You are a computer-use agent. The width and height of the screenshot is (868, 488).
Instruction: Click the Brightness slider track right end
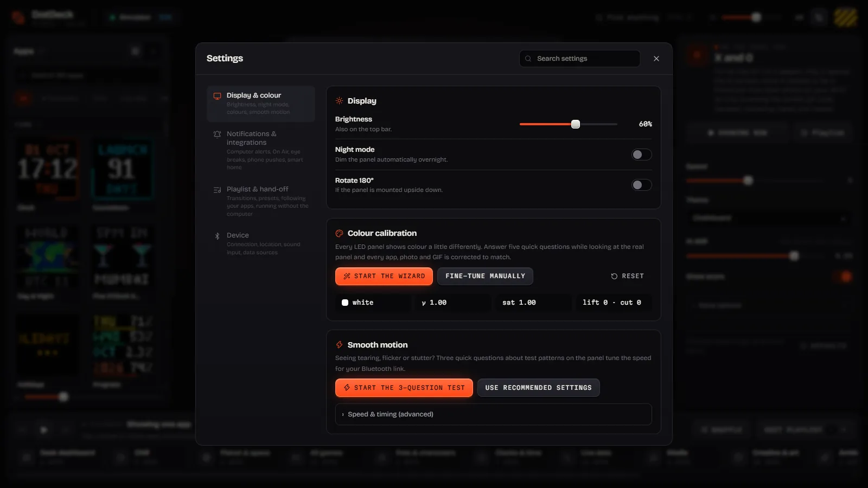616,124
